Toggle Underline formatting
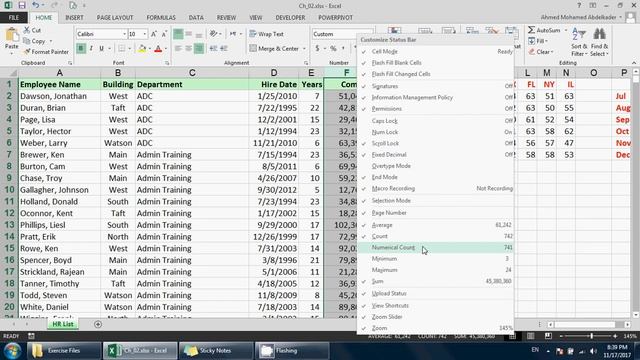 101,49
